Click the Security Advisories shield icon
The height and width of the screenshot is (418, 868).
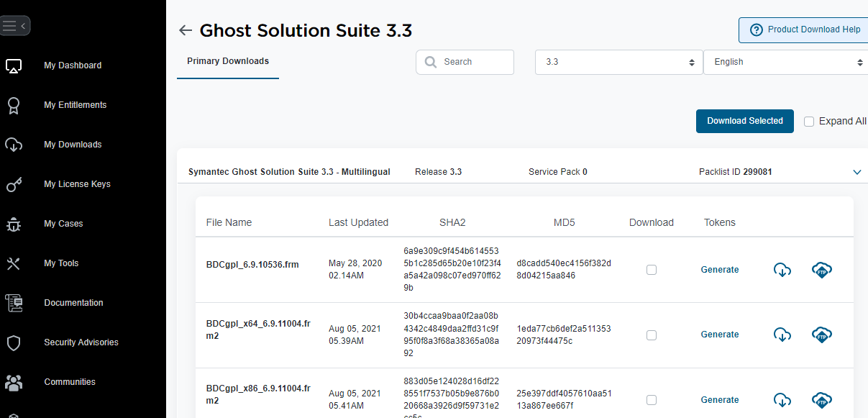(14, 343)
